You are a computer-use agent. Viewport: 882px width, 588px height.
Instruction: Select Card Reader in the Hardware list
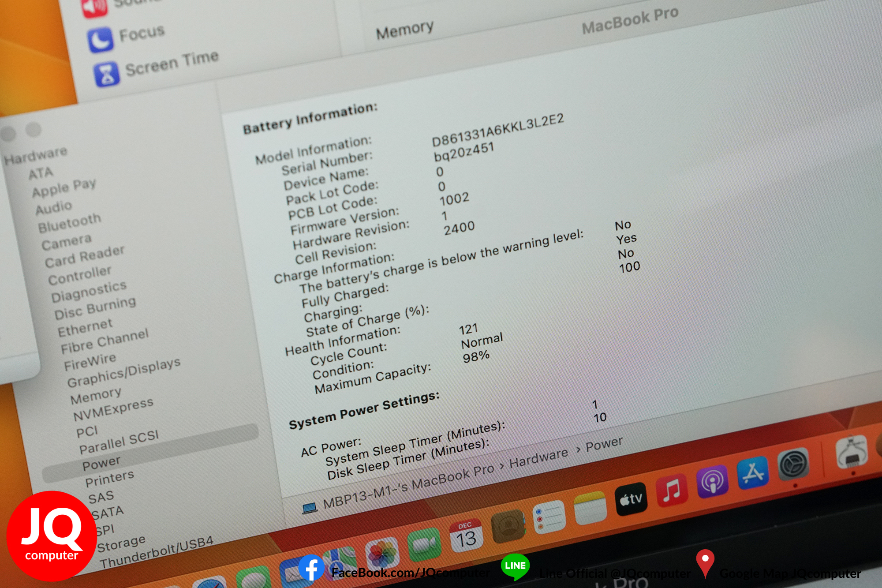point(85,257)
